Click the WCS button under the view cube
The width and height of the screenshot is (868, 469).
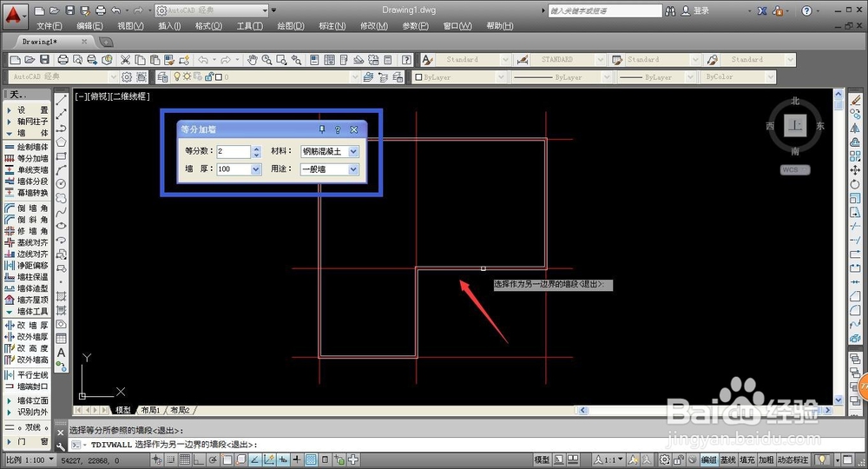tap(795, 170)
